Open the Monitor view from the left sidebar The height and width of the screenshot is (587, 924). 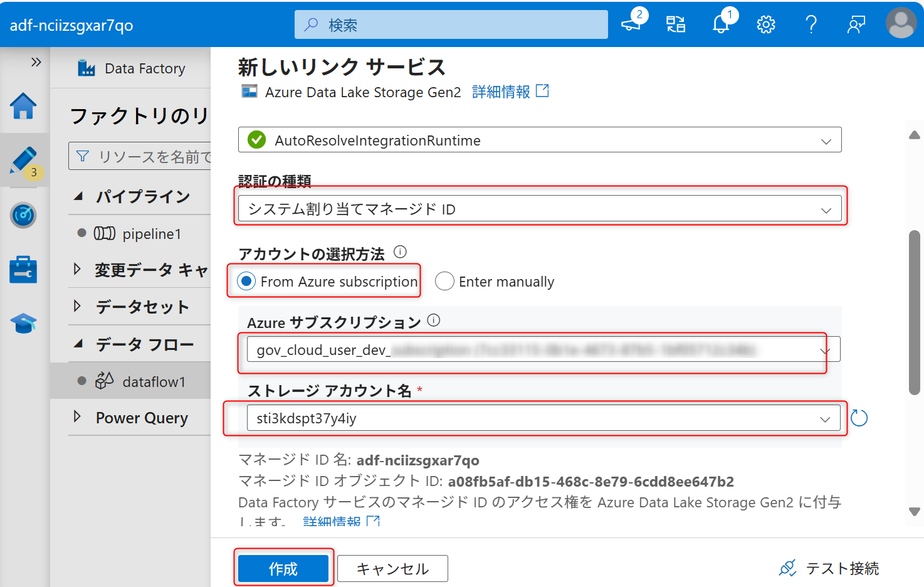coord(23,215)
